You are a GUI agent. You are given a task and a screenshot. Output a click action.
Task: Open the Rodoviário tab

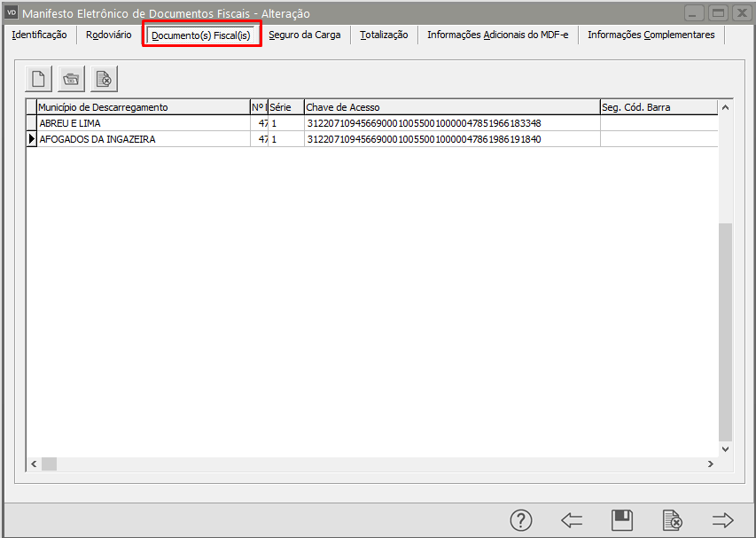coord(108,35)
